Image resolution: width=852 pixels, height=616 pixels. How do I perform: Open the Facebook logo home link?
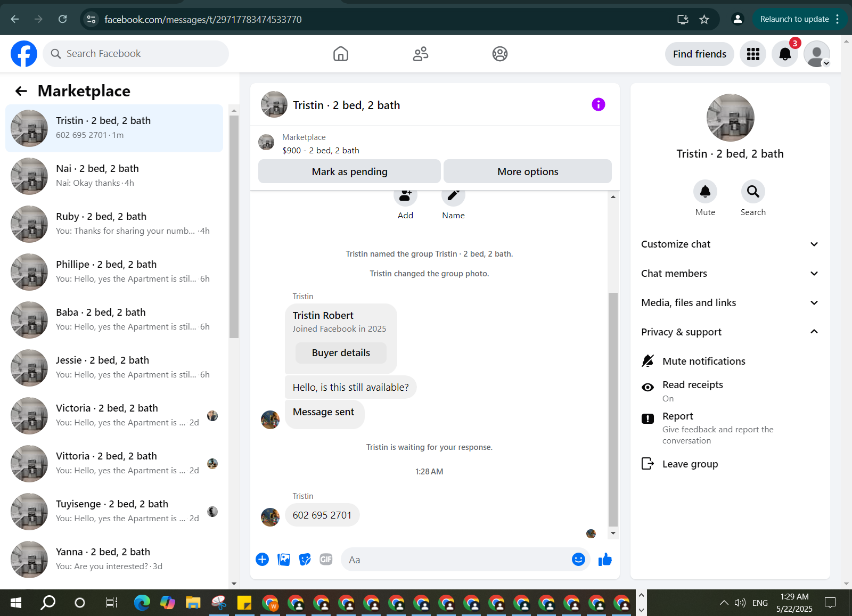24,54
